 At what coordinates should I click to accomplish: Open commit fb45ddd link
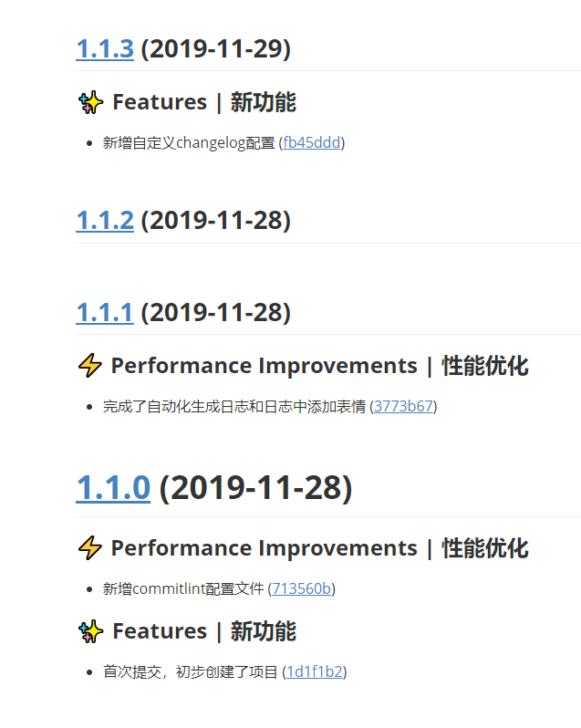(312, 142)
